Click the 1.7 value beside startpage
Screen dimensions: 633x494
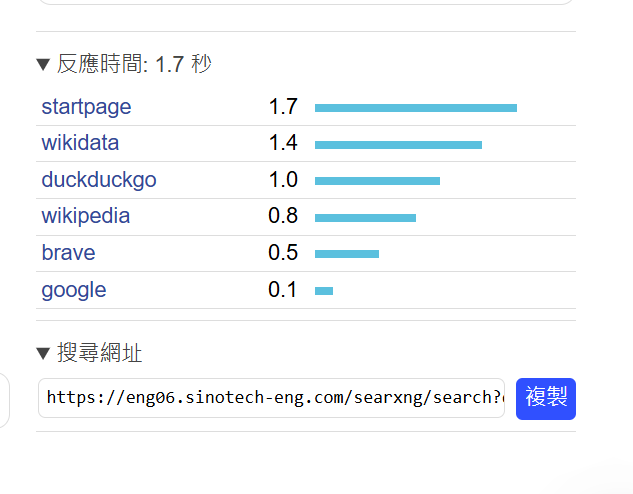(x=283, y=107)
